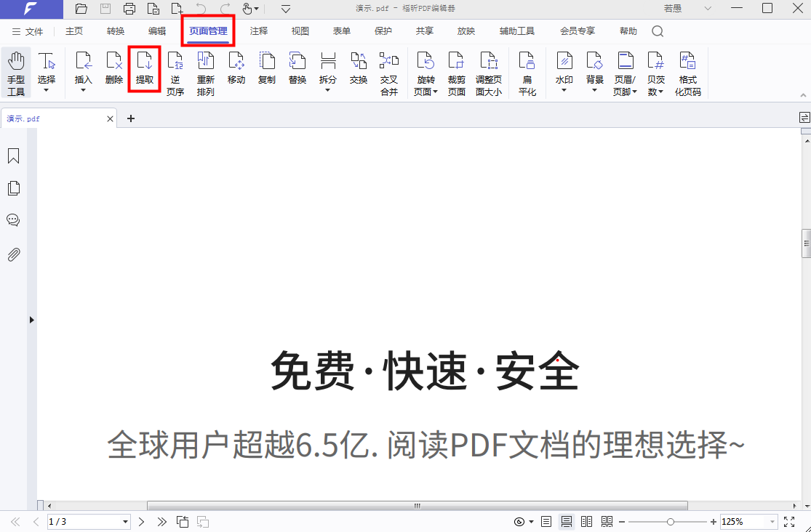The width and height of the screenshot is (811, 532).
Task: Open the Pages thumbnail side panel
Action: click(13, 188)
